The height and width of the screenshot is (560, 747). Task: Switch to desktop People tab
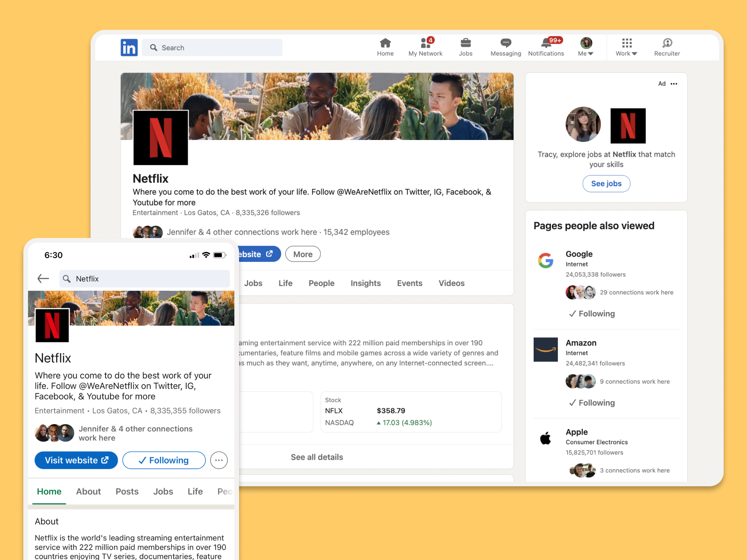pyautogui.click(x=321, y=283)
